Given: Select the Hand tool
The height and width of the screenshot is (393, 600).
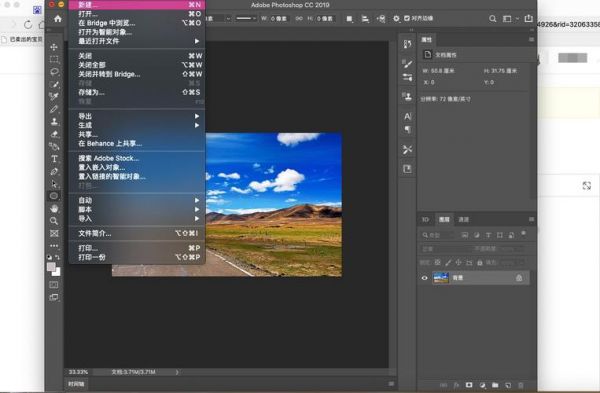Looking at the screenshot, I should tap(54, 208).
